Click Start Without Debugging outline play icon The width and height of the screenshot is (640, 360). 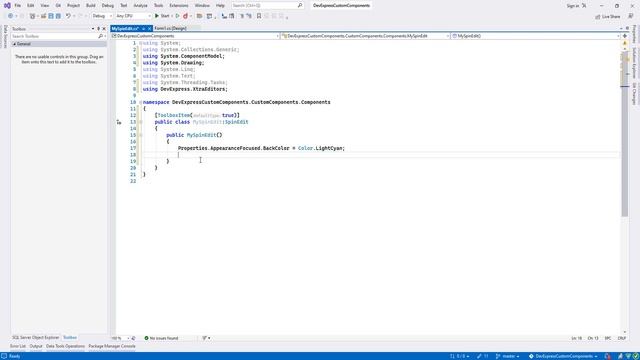177,16
